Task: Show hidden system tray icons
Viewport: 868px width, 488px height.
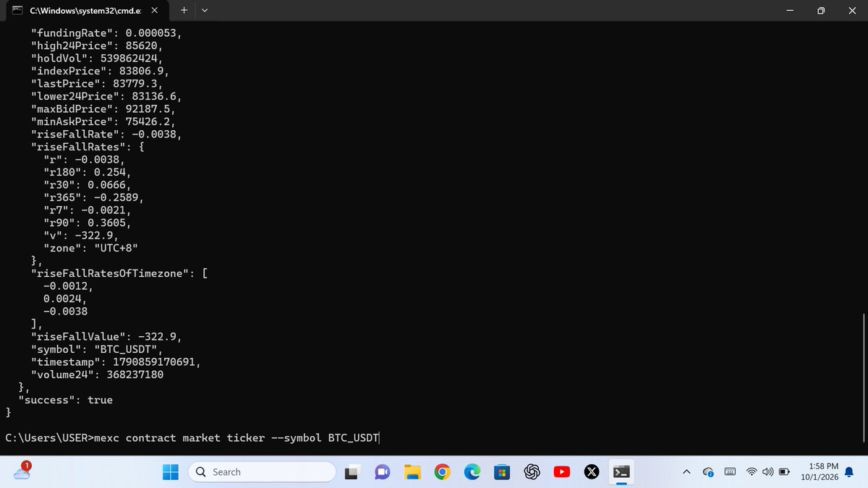Action: [x=686, y=472]
